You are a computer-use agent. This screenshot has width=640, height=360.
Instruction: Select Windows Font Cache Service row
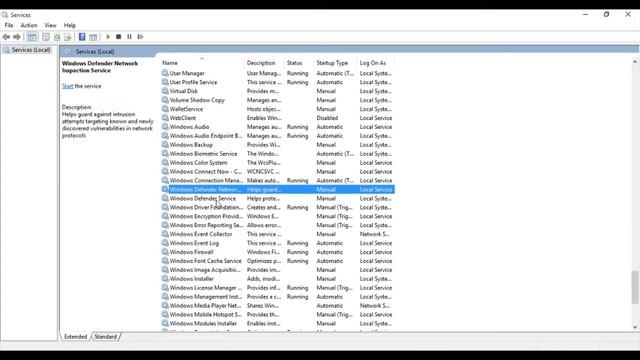coord(278,261)
